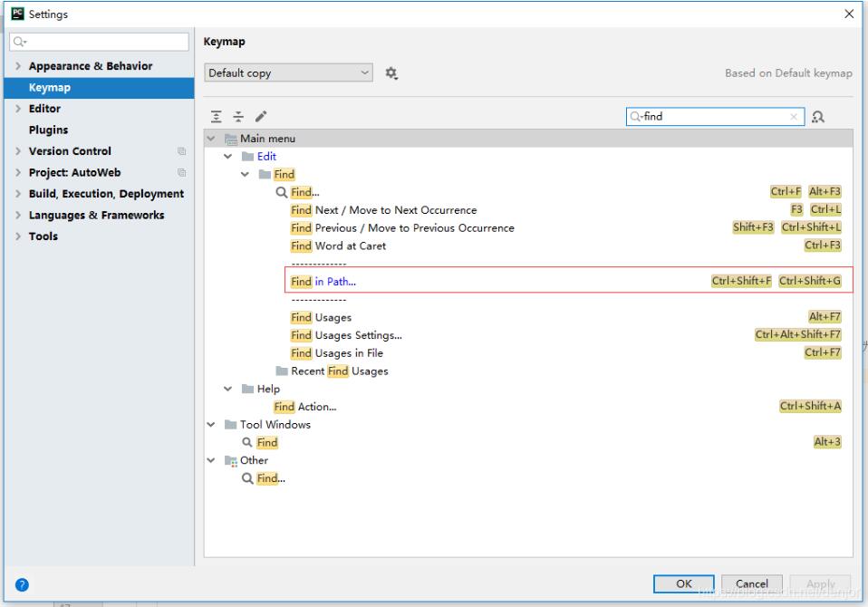Open the keymap gear options icon
Viewport: 868px width, 607px height.
[x=392, y=72]
